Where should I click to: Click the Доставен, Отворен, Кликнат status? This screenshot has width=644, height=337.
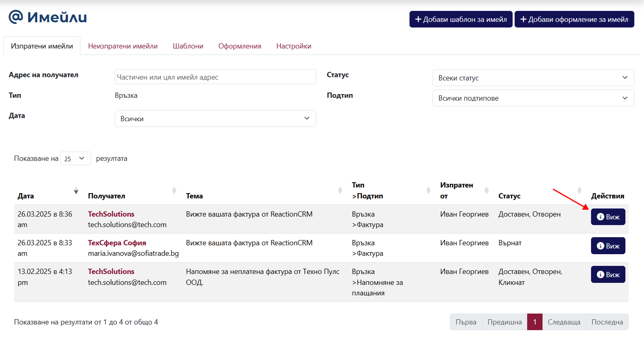tap(530, 277)
